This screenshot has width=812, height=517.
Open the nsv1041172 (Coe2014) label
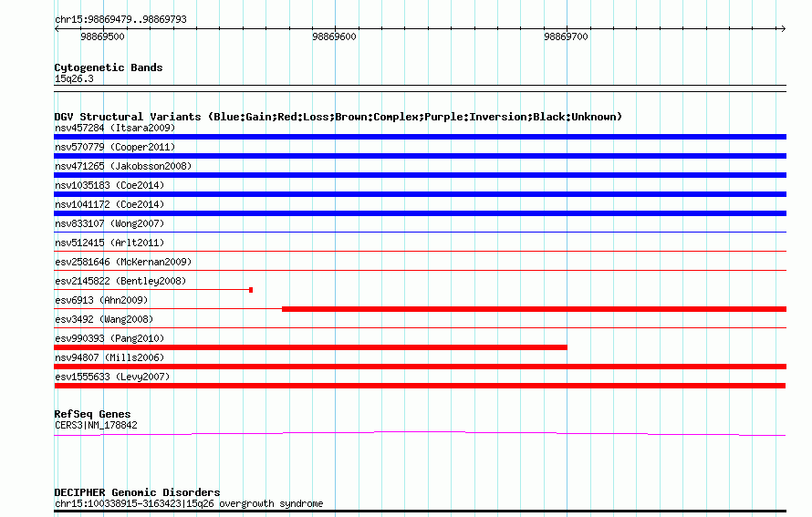(109, 204)
